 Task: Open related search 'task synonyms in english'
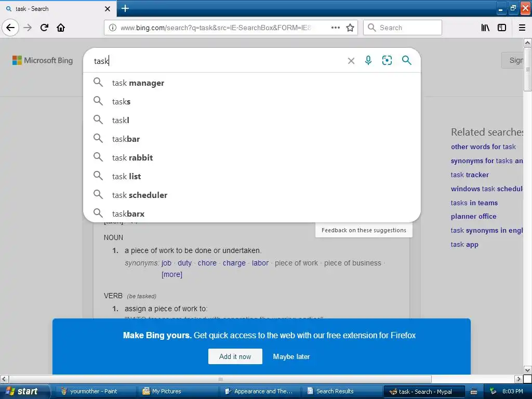(486, 230)
